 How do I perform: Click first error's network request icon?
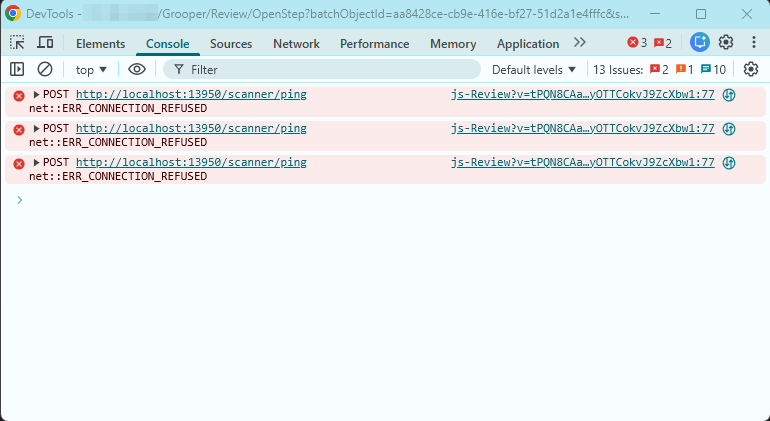click(729, 95)
